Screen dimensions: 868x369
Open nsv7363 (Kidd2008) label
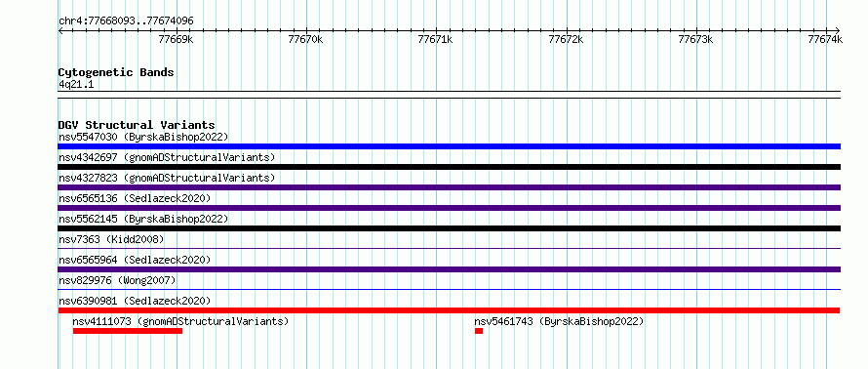click(111, 239)
